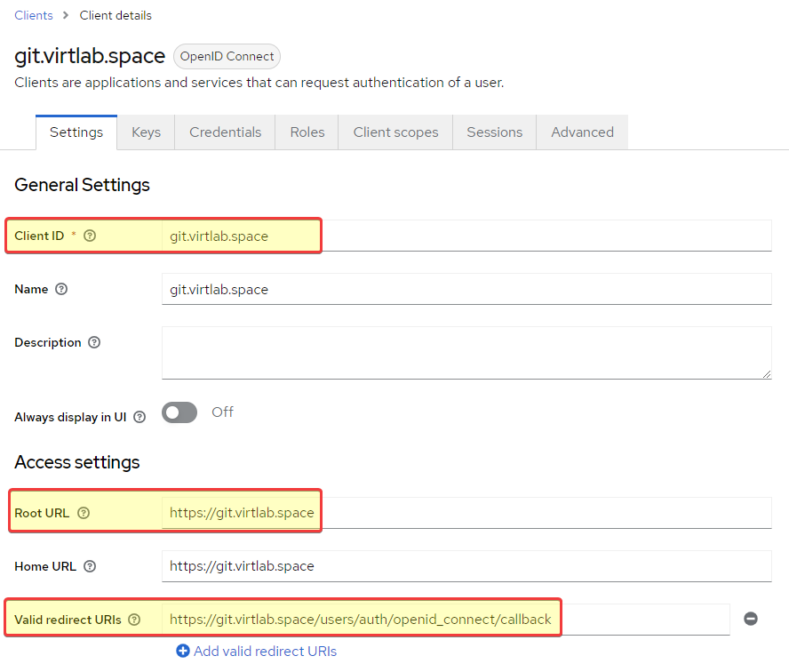
Task: Switch to the Credentials tab
Action: point(225,132)
